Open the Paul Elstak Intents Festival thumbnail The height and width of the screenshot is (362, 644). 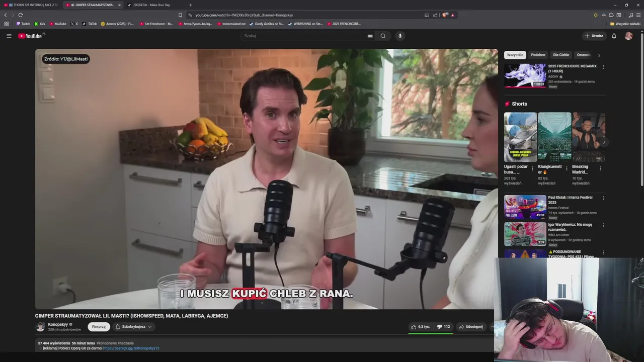click(x=525, y=207)
